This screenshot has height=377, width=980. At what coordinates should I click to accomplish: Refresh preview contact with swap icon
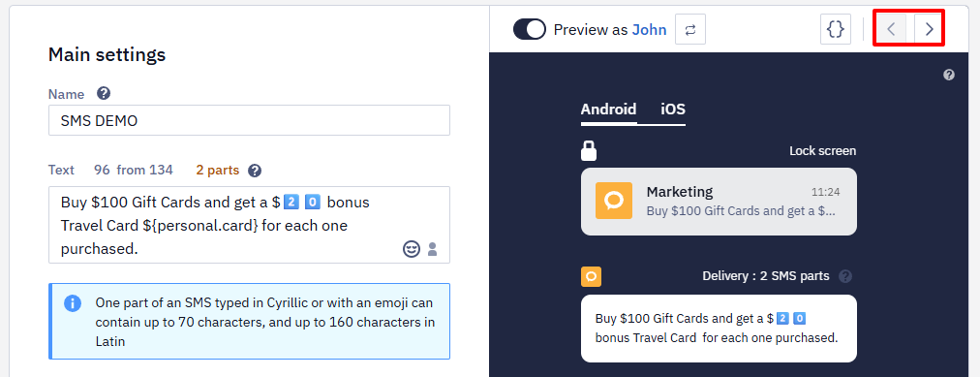(690, 29)
